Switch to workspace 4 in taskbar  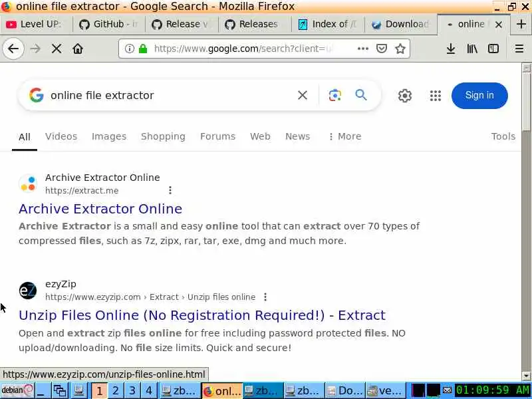148,390
